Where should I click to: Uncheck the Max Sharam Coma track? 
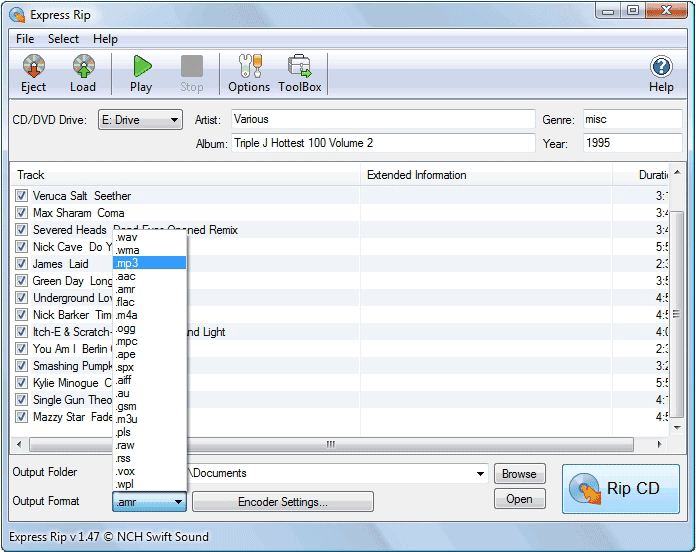tap(21, 213)
